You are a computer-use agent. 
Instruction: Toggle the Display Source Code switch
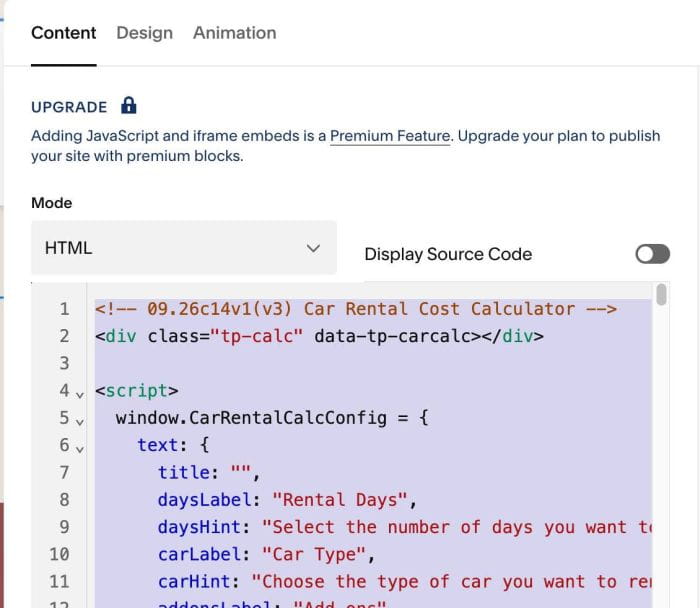pos(652,254)
